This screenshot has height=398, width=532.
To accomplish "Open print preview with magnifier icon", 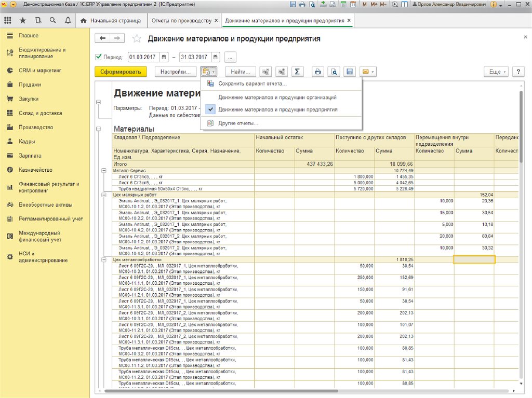I will [335, 72].
